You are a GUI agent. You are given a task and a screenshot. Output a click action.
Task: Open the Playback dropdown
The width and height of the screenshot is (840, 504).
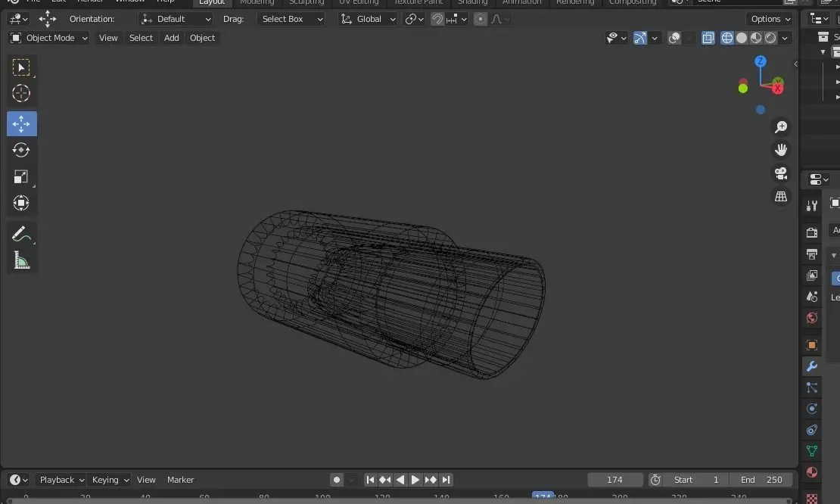coord(61,480)
